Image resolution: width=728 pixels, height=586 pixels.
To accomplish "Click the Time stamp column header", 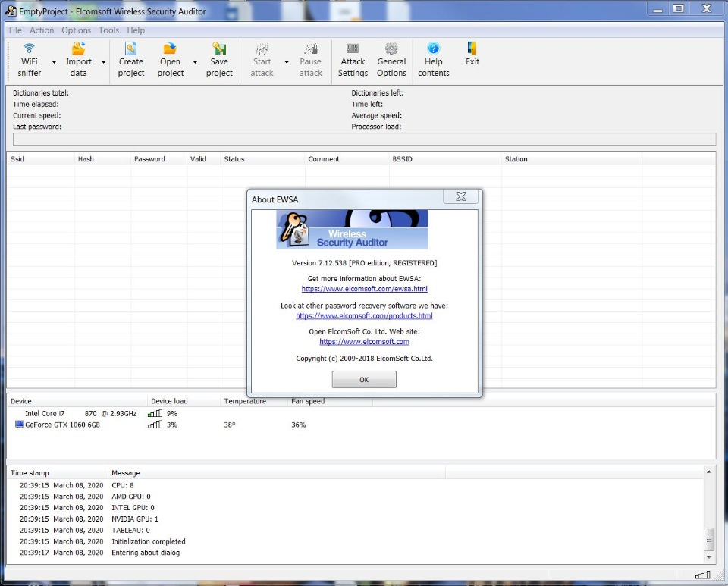I will [58, 473].
